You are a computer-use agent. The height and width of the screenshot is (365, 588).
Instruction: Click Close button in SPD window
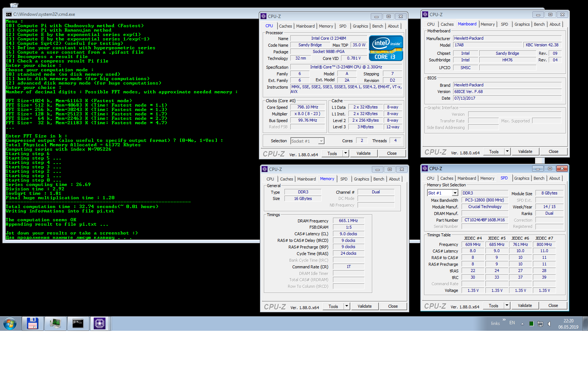click(553, 305)
